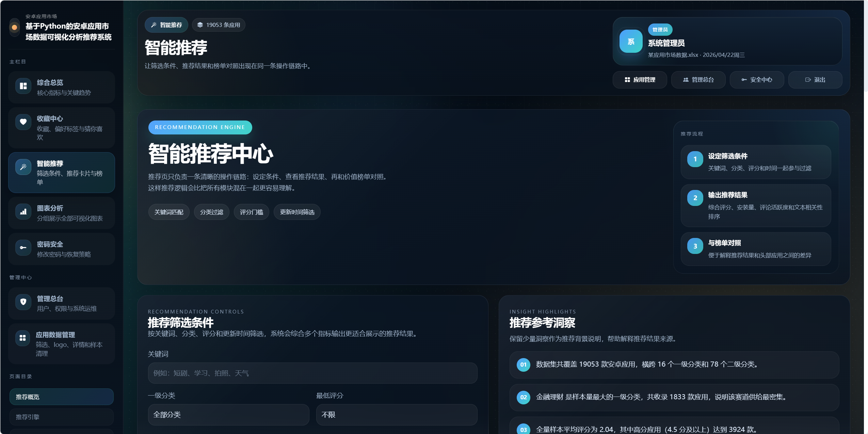Open the 一级分类 dropdown showing 全部分类
Screen dimensions: 868x434
click(228, 415)
